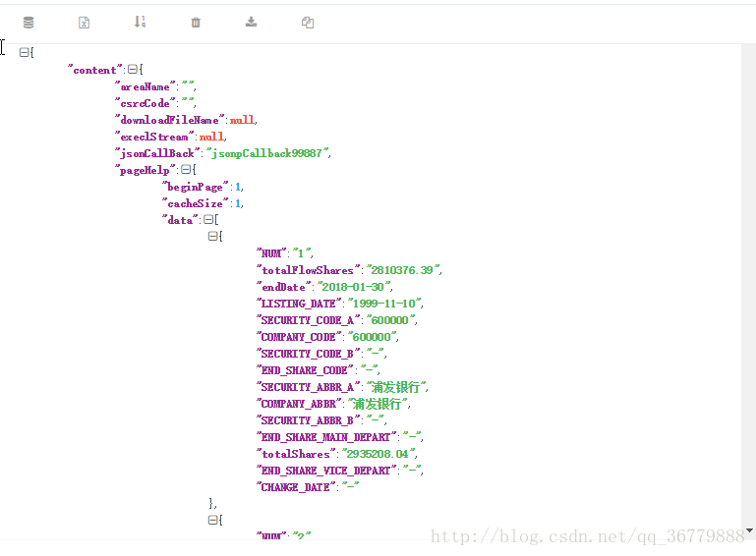This screenshot has height=556, width=756.
Task: Select the "downloadFileName" key
Action: click(171, 120)
